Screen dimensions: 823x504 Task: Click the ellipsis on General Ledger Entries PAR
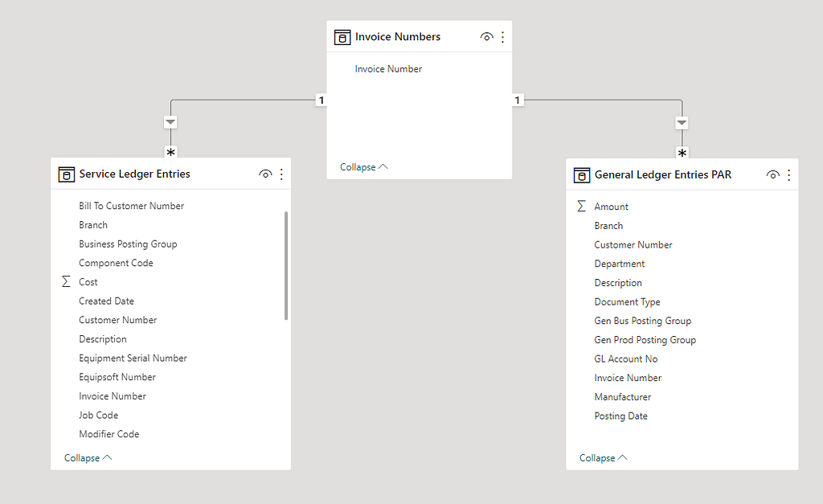(x=788, y=174)
